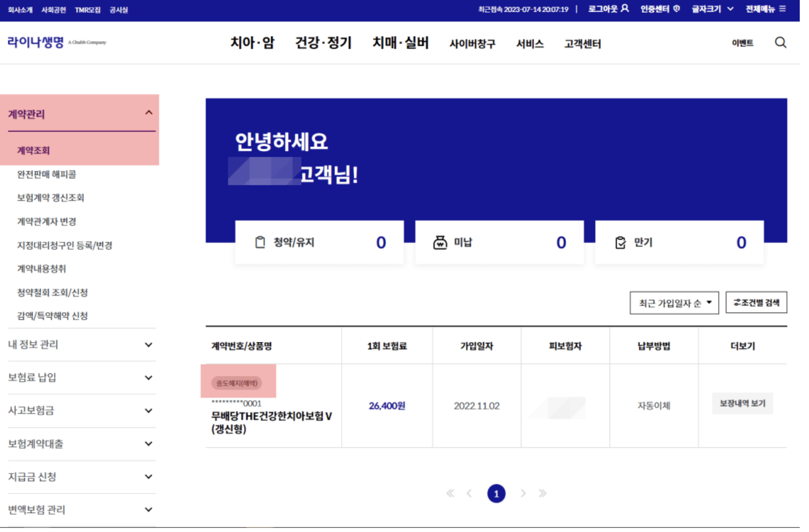Open the 치아·암 menu
The image size is (809, 532).
point(252,43)
